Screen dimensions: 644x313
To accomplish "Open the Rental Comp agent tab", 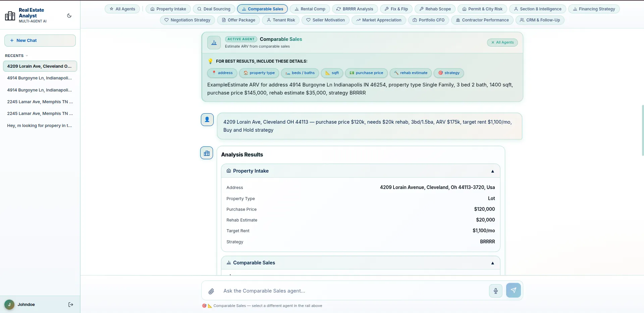I will tap(310, 9).
